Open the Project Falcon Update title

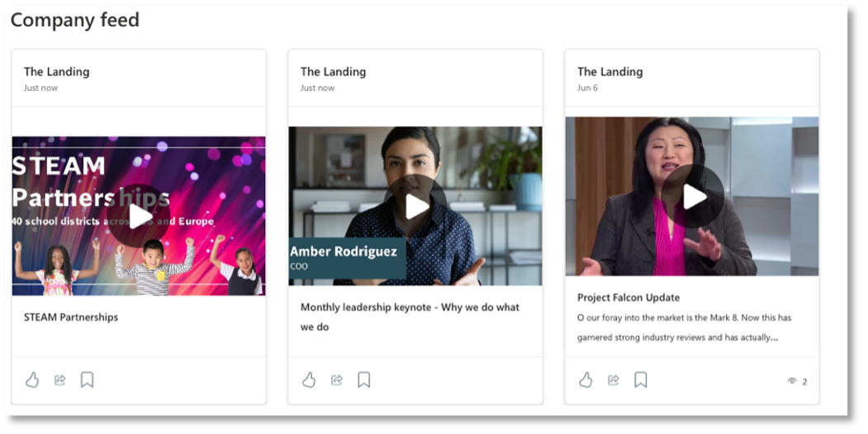[628, 298]
